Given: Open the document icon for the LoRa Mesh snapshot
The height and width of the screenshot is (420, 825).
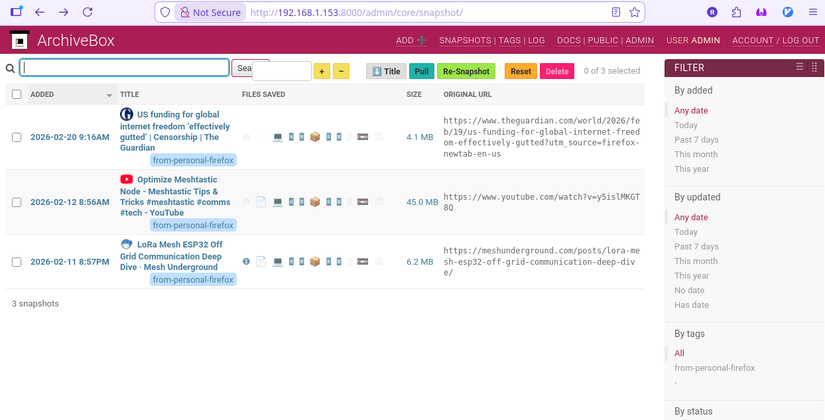Looking at the screenshot, I should point(261,262).
